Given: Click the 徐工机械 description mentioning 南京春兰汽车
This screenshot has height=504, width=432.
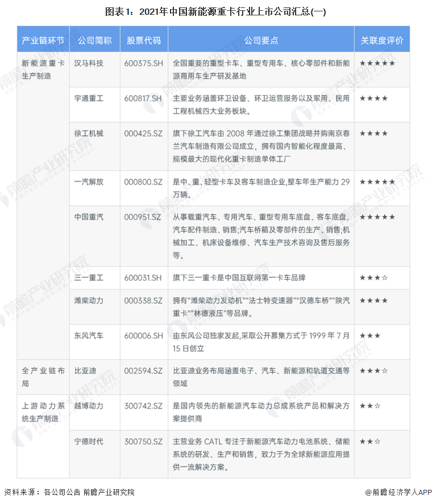Looking at the screenshot, I should tap(261, 146).
